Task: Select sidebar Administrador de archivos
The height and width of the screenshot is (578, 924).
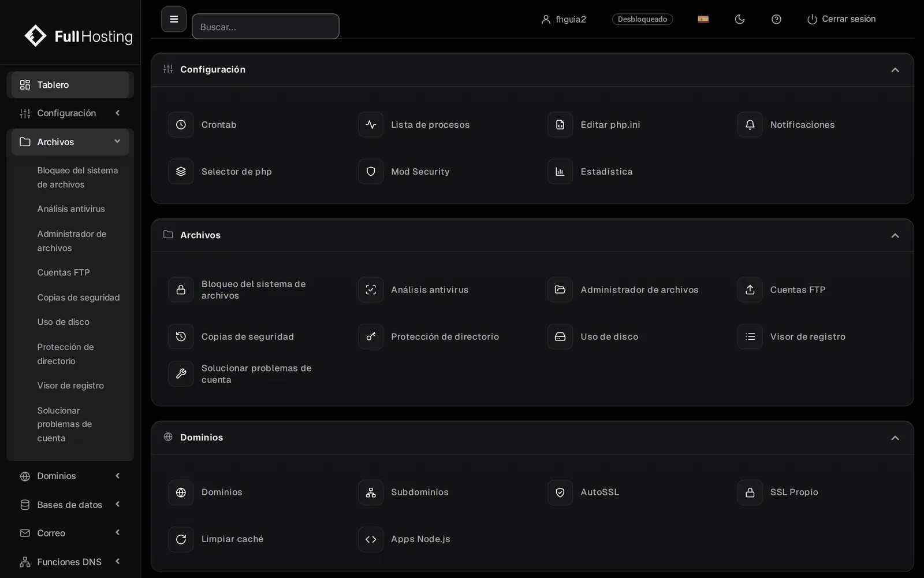Action: pyautogui.click(x=72, y=241)
